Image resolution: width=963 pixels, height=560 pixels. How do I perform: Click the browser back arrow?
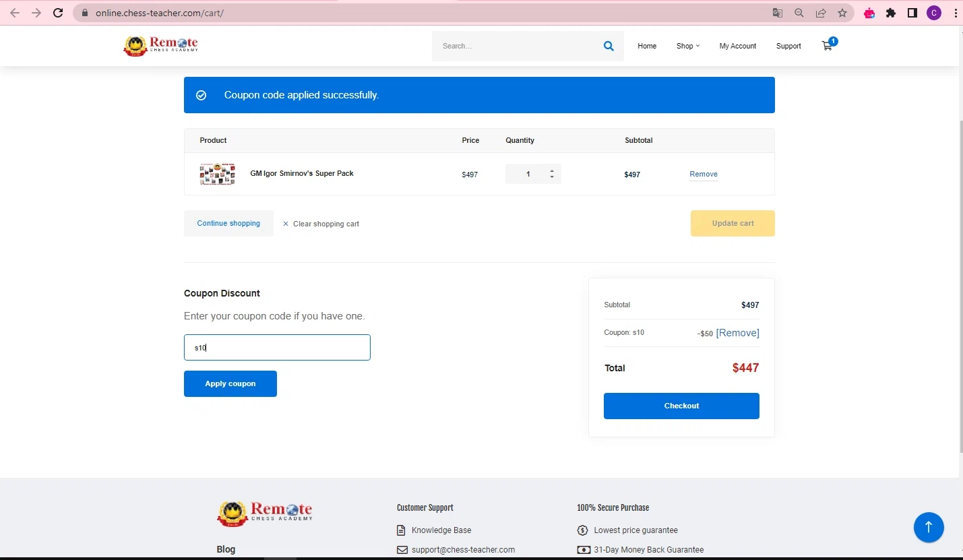[x=15, y=13]
